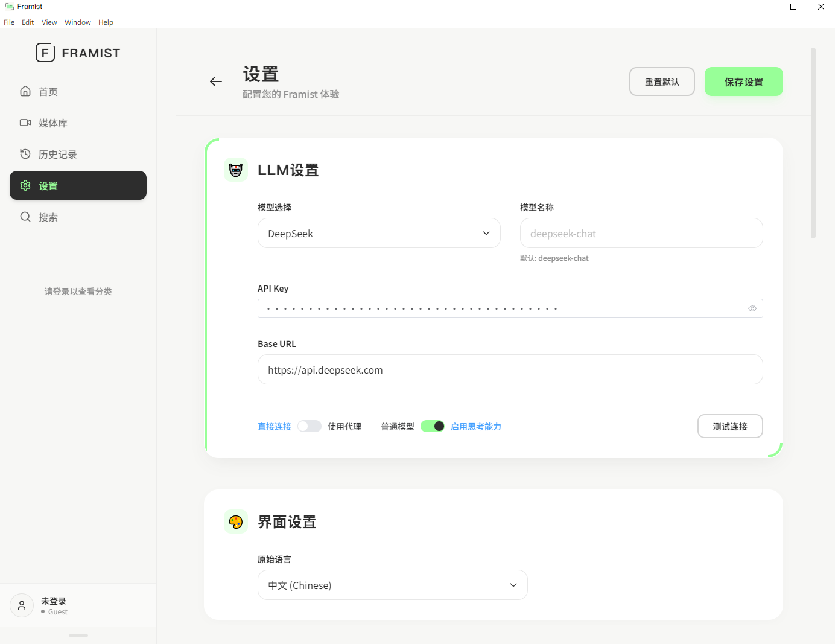Open 媒体库 in the sidebar

point(78,123)
